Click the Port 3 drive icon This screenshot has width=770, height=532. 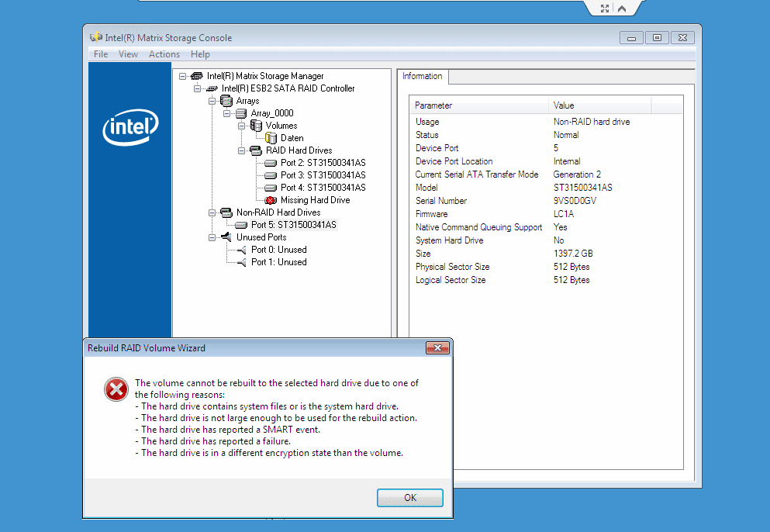point(271,175)
